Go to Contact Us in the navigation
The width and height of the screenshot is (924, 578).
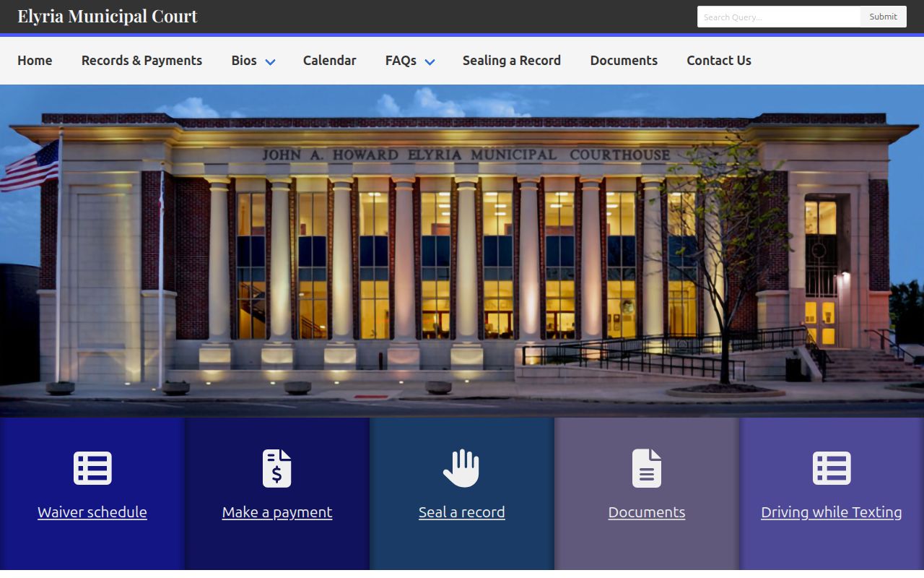tap(719, 61)
